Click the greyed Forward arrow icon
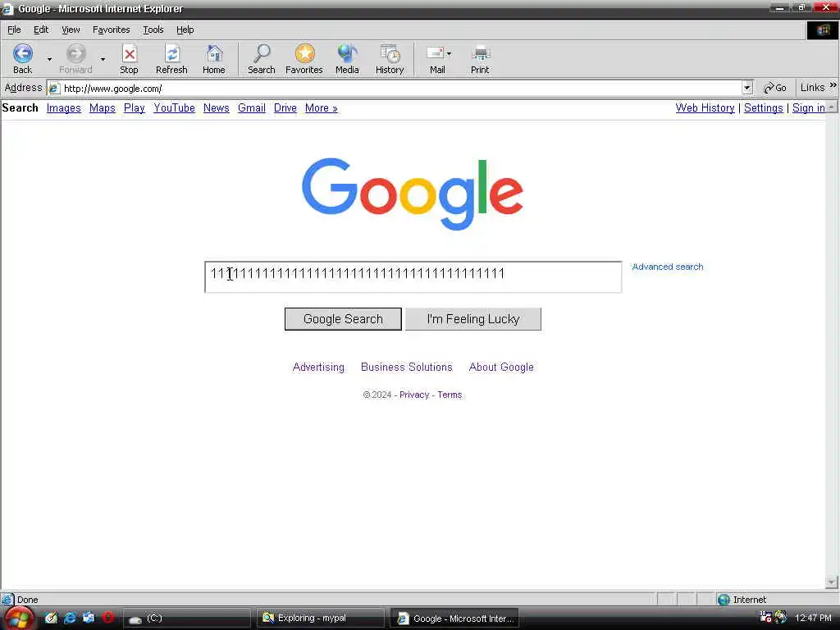 point(75,53)
